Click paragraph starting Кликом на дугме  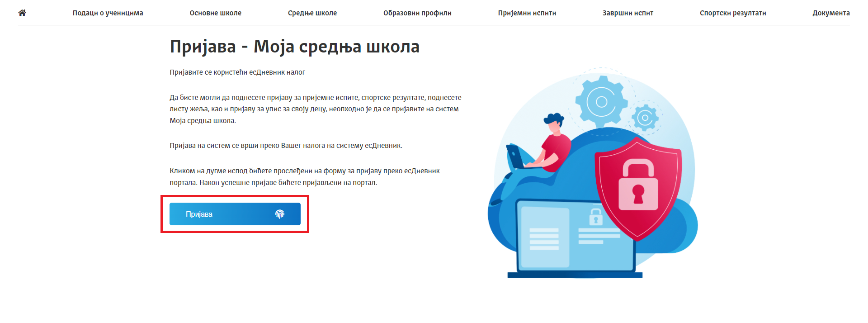coord(305,177)
